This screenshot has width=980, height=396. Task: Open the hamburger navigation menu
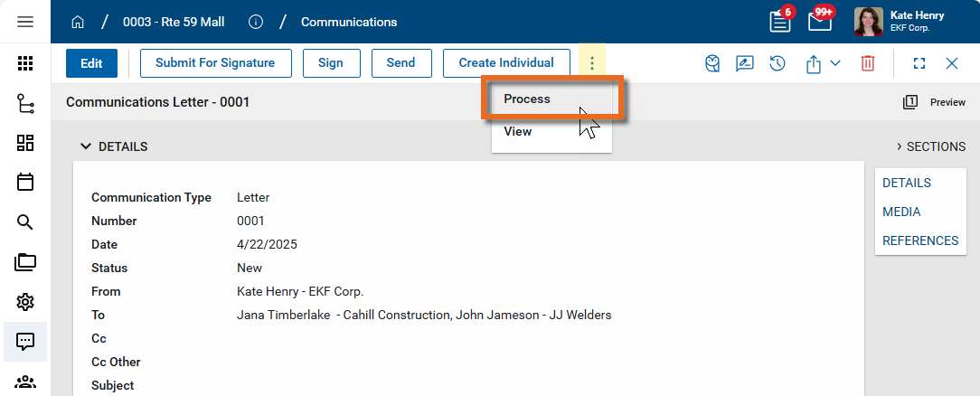[25, 22]
